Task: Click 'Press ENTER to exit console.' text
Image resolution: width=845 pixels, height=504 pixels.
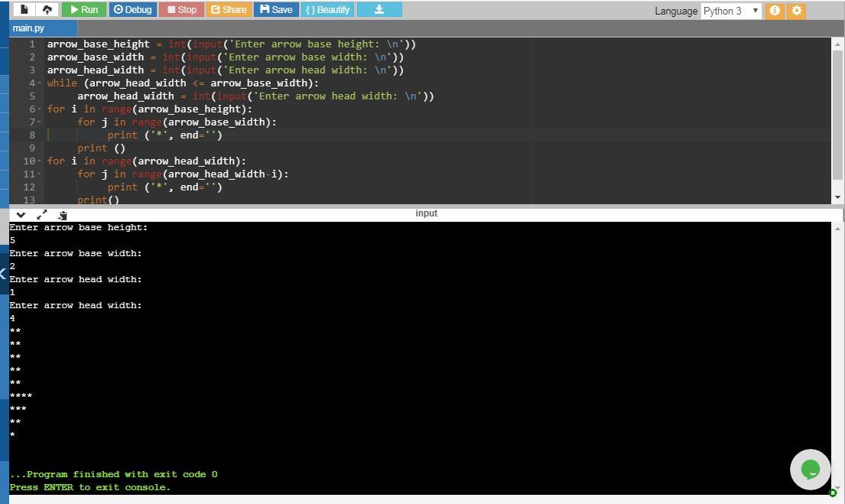Action: point(90,487)
